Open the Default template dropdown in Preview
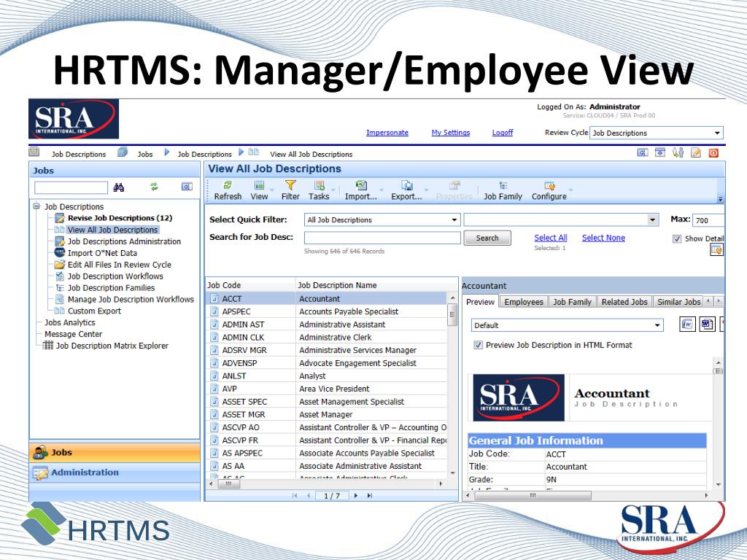 coord(568,325)
